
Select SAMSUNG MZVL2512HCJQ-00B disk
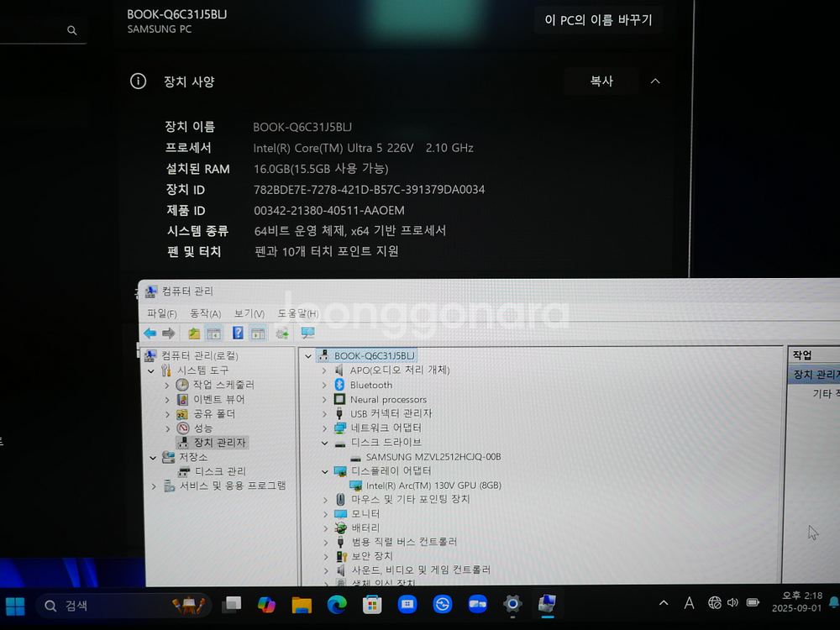[433, 457]
